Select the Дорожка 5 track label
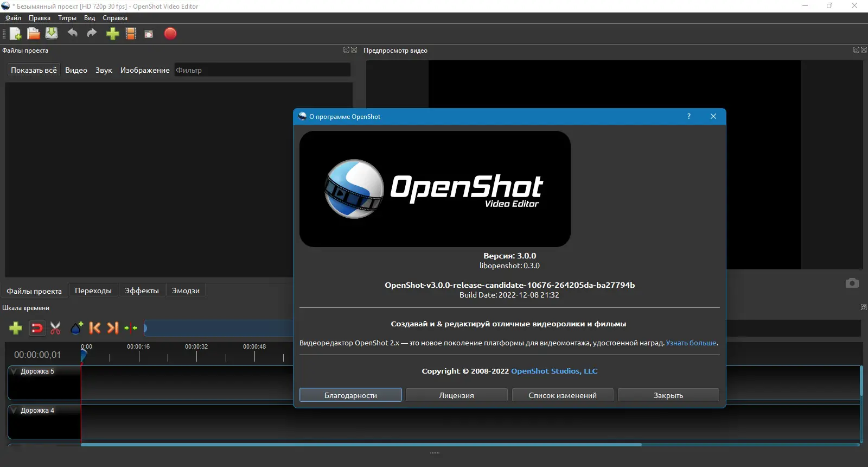This screenshot has height=467, width=868. pyautogui.click(x=37, y=371)
